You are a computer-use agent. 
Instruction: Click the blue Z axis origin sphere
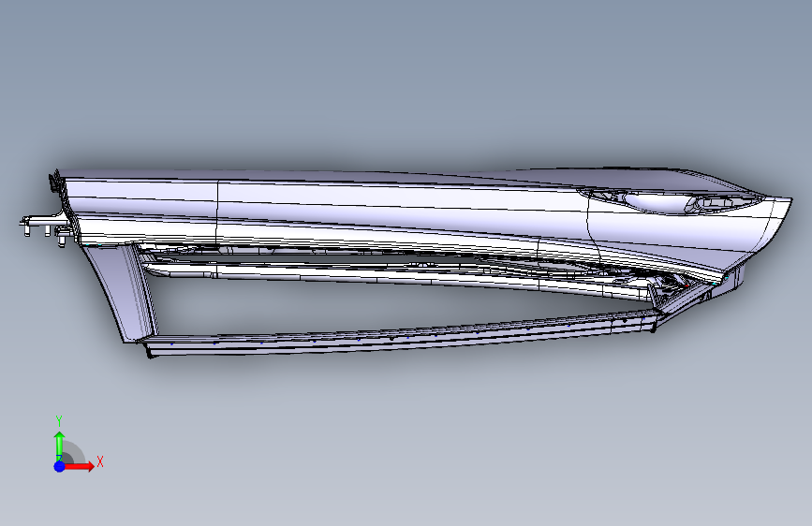(x=60, y=466)
